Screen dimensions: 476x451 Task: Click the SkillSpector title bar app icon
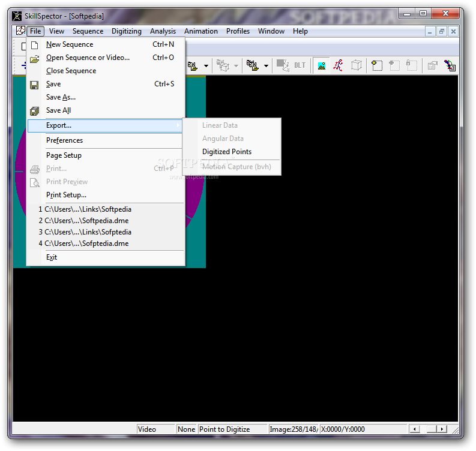click(17, 16)
